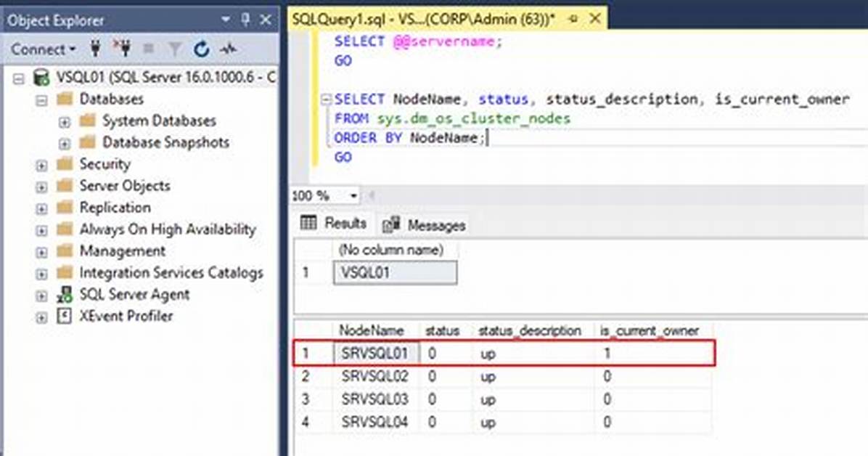Click in the query editor after NodeName;
The width and height of the screenshot is (868, 456).
[488, 138]
